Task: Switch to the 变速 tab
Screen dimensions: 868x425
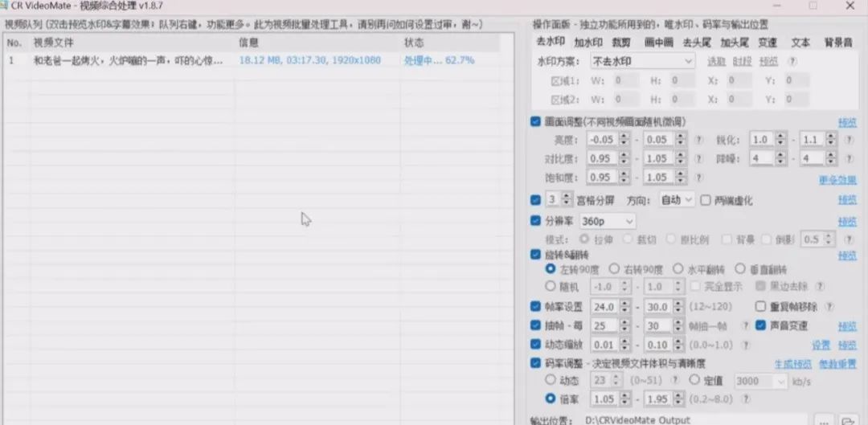Action: pyautogui.click(x=768, y=43)
